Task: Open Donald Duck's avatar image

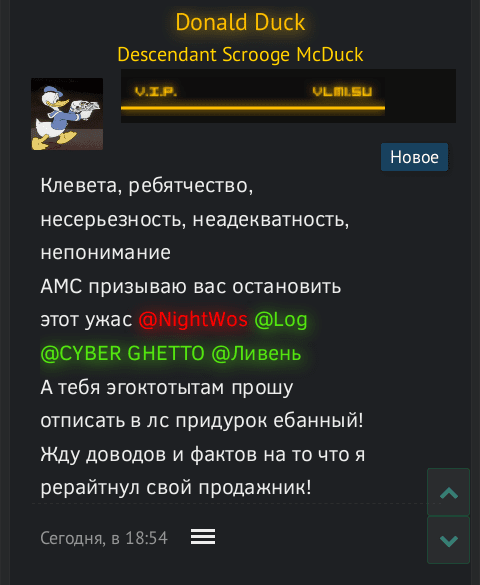Action: coord(67,114)
